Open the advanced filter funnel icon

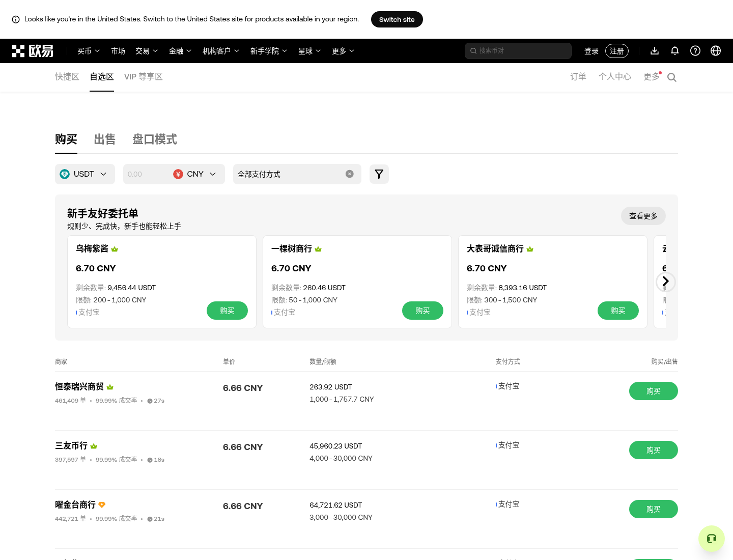click(x=379, y=174)
